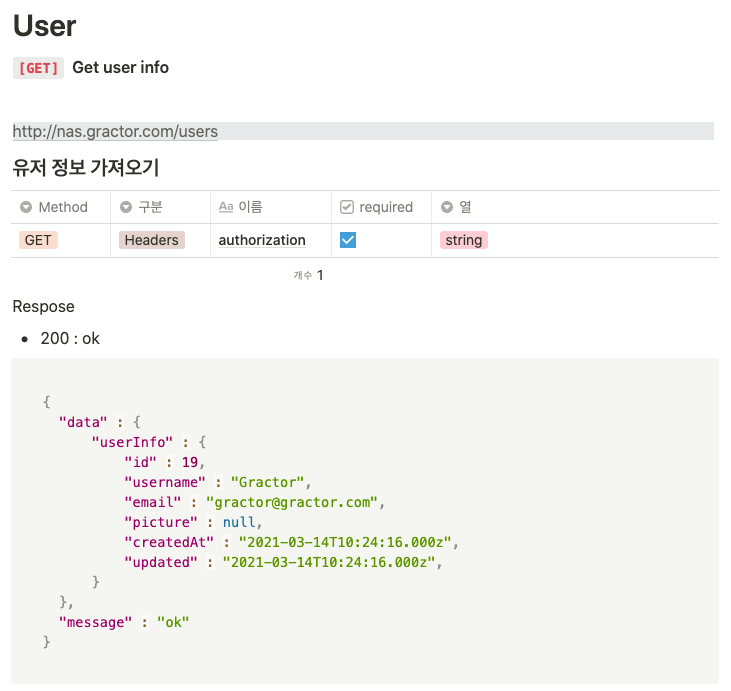The image size is (731, 691).
Task: Click the [GET] inline code label
Action: (x=38, y=68)
